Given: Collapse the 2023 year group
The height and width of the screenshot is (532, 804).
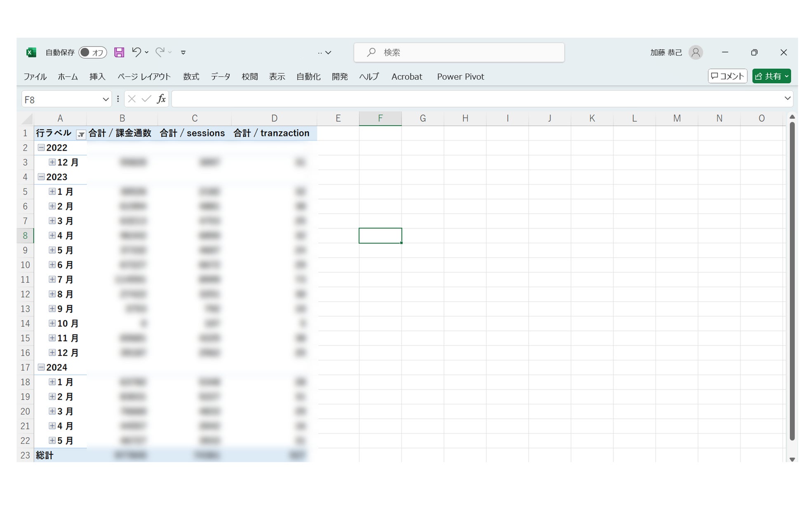Looking at the screenshot, I should 41,177.
